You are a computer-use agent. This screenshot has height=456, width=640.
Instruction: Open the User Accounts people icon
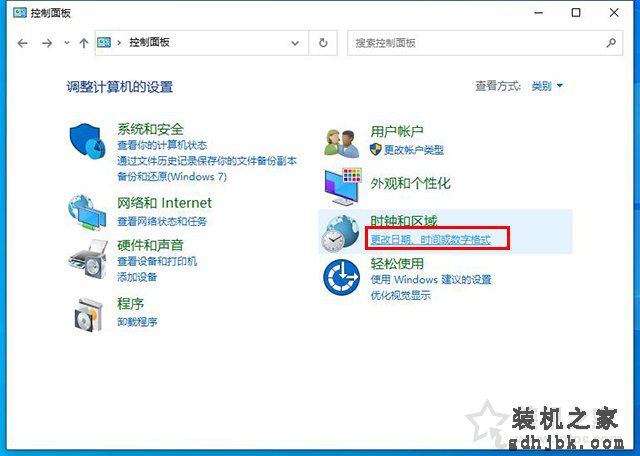[x=342, y=143]
